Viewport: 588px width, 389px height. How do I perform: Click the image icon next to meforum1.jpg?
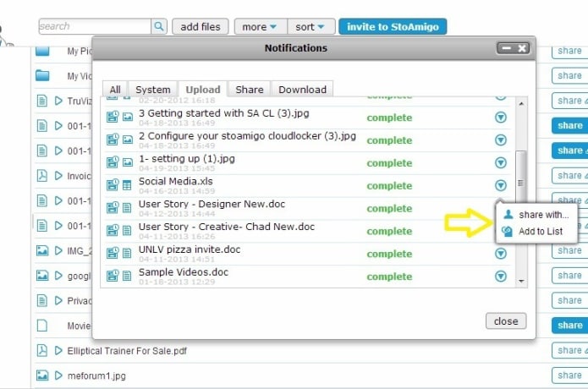tap(42, 375)
